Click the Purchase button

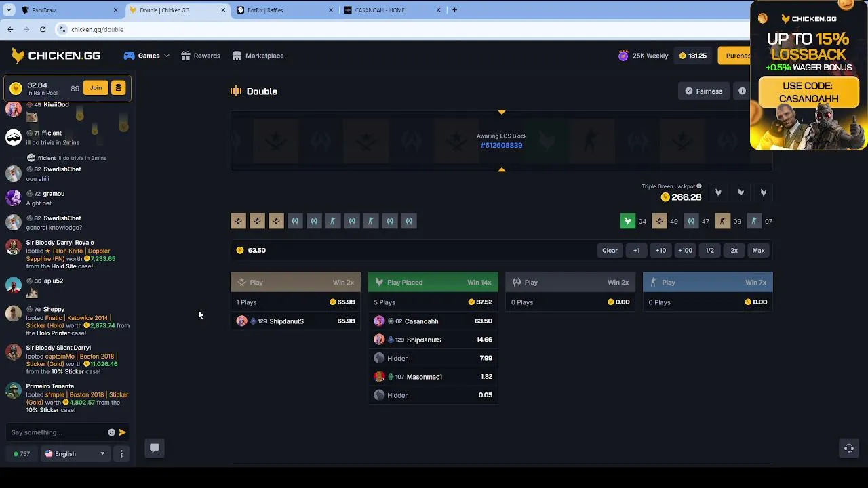coord(735,56)
